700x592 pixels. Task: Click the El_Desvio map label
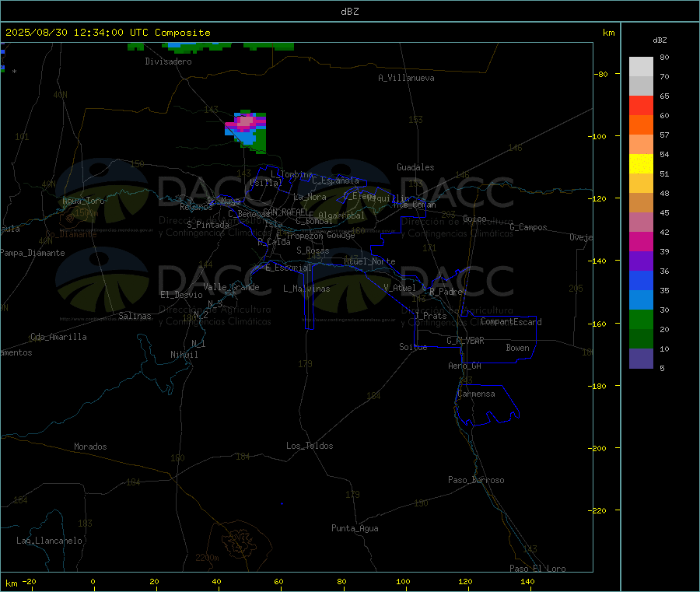tap(182, 295)
